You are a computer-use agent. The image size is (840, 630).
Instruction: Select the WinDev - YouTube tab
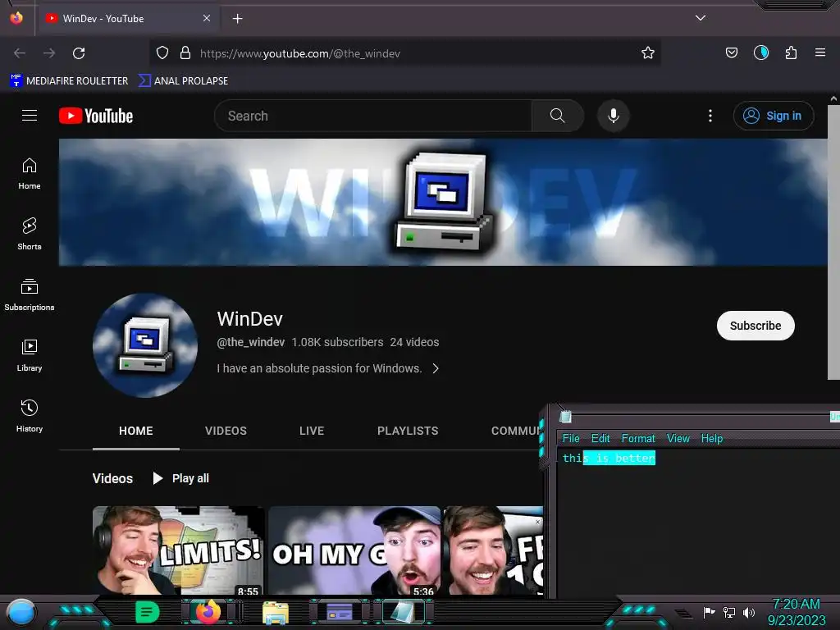(x=129, y=18)
